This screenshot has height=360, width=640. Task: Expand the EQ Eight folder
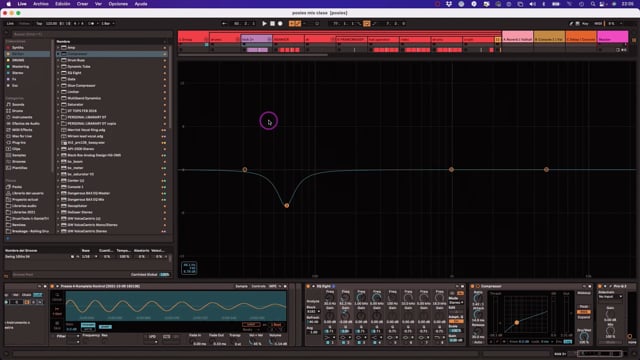58,73
